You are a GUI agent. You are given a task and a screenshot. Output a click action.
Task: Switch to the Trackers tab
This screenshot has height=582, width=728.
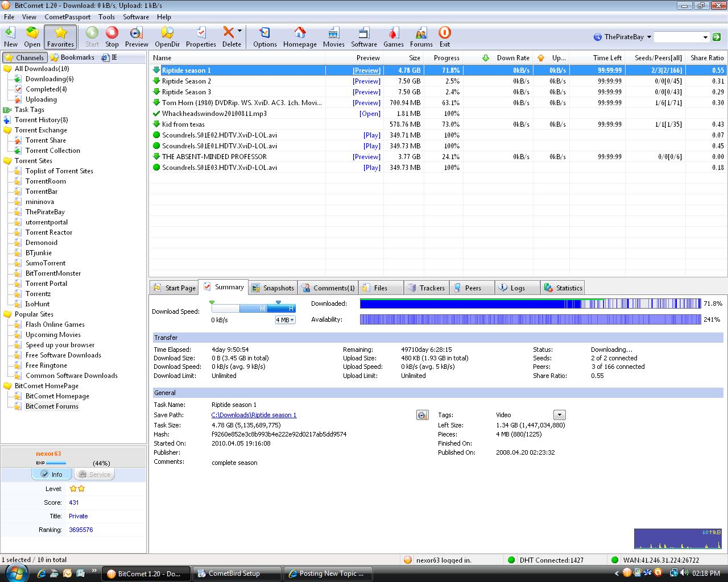(x=427, y=288)
